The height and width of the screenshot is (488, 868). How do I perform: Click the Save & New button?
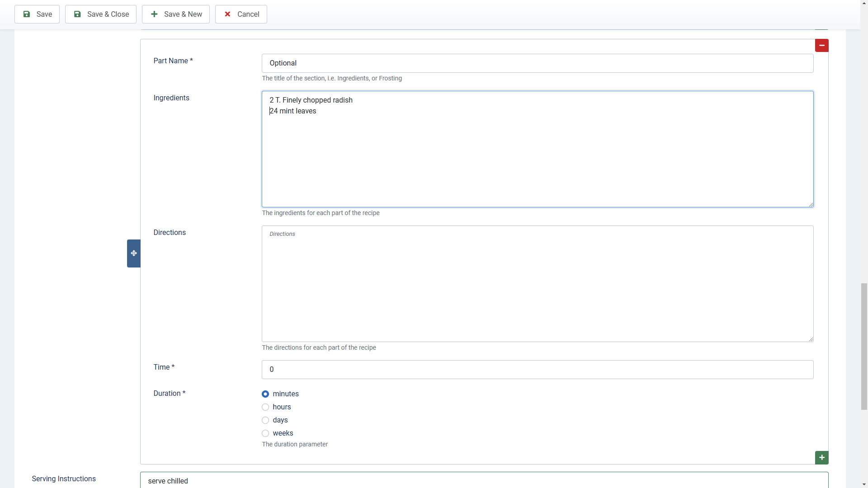(x=176, y=14)
